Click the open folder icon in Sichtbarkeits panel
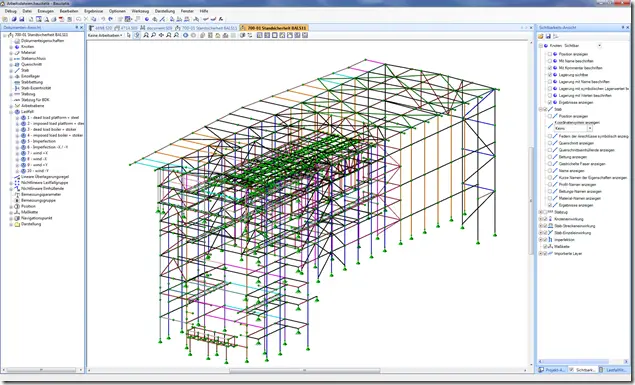Image resolution: width=635 pixels, height=385 pixels. pos(541,36)
